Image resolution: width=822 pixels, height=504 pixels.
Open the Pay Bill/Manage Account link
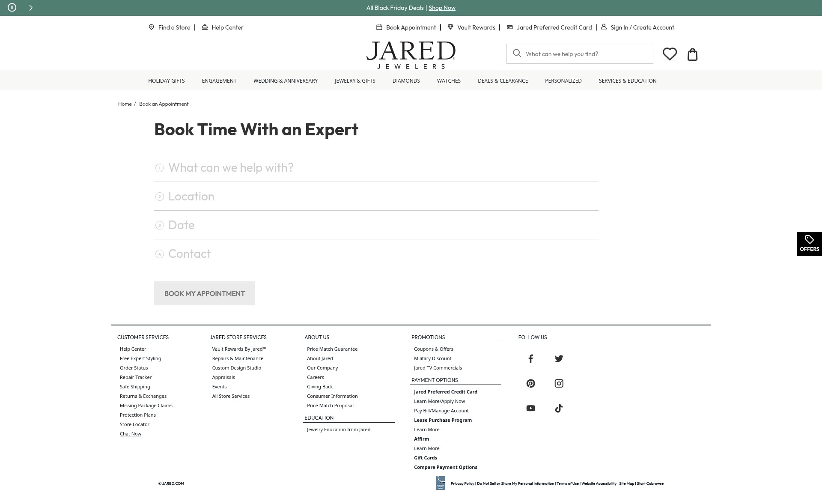coord(441,411)
